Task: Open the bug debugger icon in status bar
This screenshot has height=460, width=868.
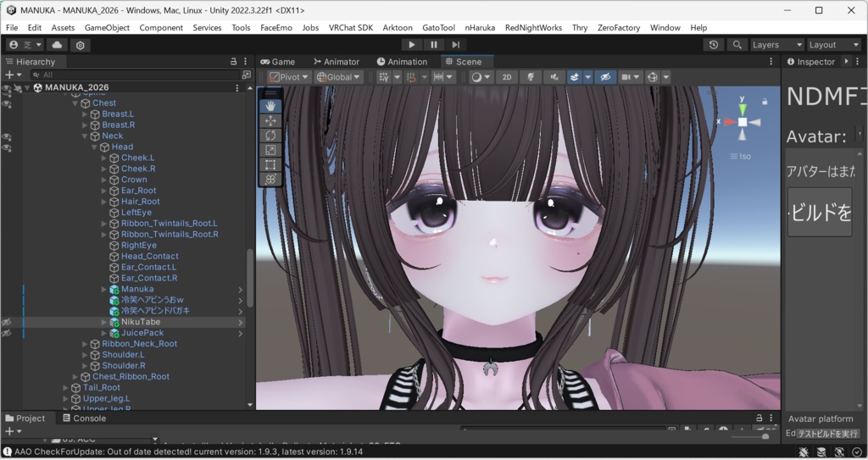Action: tap(804, 452)
